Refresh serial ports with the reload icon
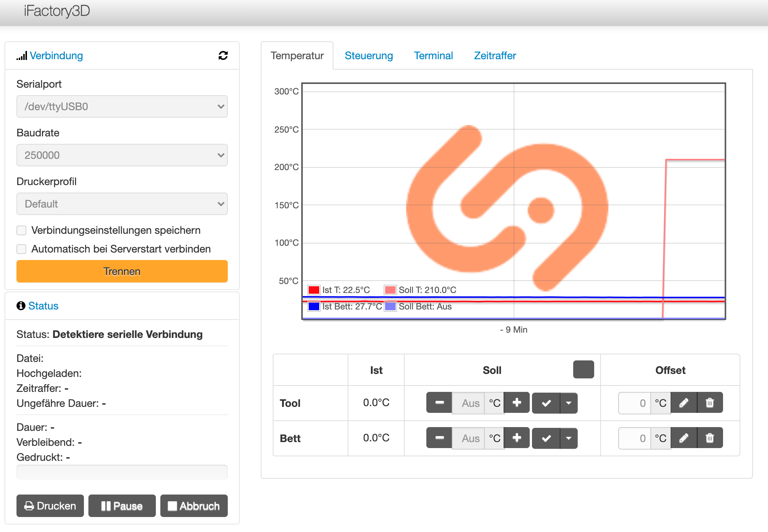The width and height of the screenshot is (768, 532). 223,55
